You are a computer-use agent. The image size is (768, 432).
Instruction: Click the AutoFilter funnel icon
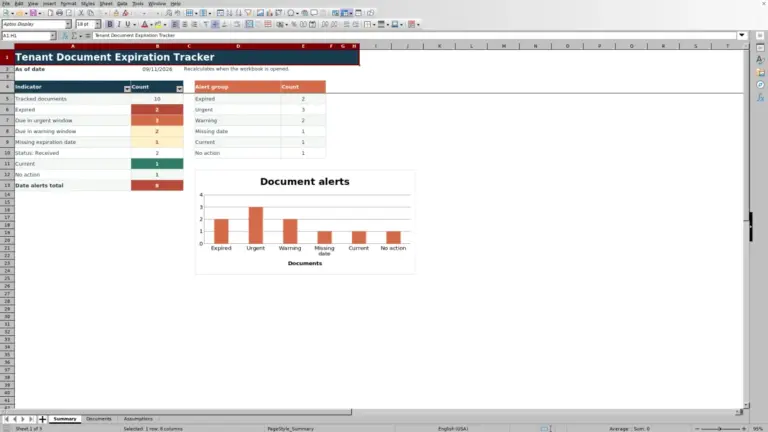tap(248, 13)
